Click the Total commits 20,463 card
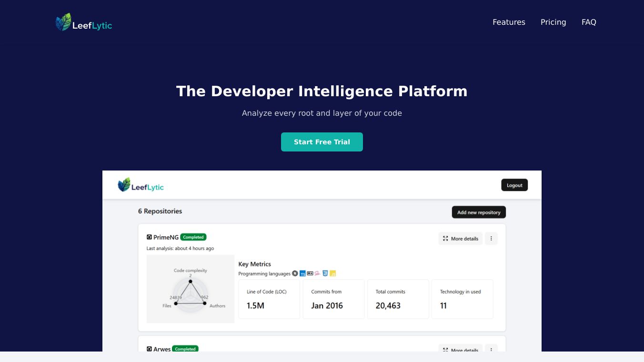Screen dimensions: 644x362 click(x=398, y=299)
